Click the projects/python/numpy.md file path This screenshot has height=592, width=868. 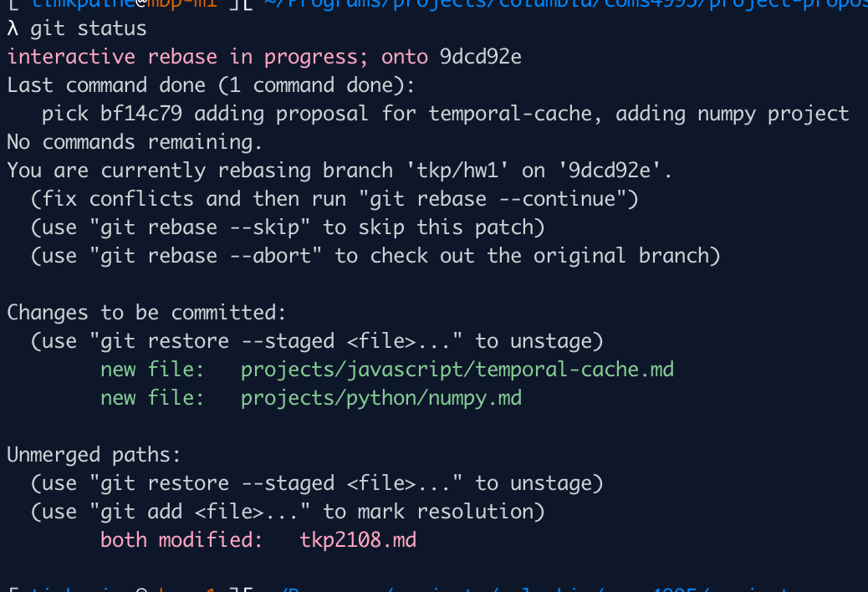point(381,398)
